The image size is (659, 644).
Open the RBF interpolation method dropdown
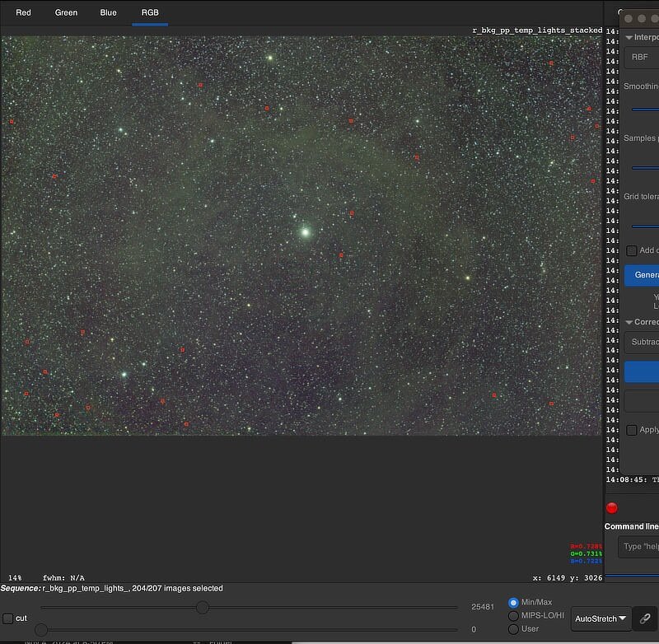pyautogui.click(x=641, y=57)
